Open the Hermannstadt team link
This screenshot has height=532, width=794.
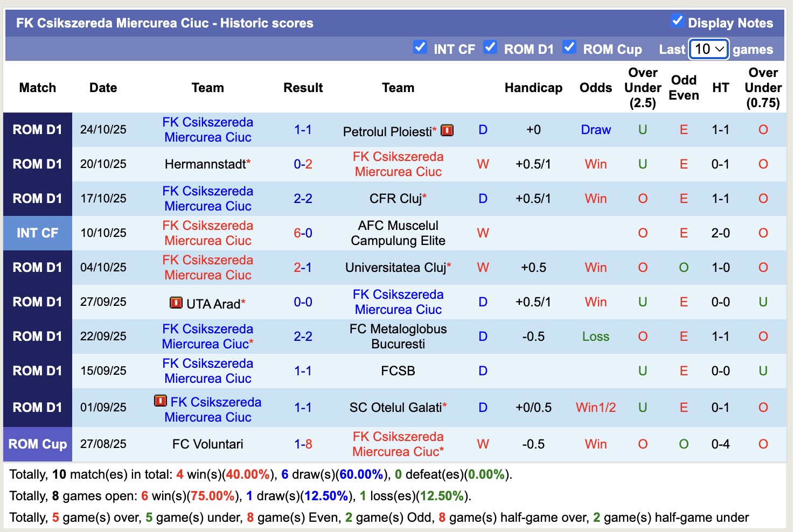pyautogui.click(x=205, y=164)
